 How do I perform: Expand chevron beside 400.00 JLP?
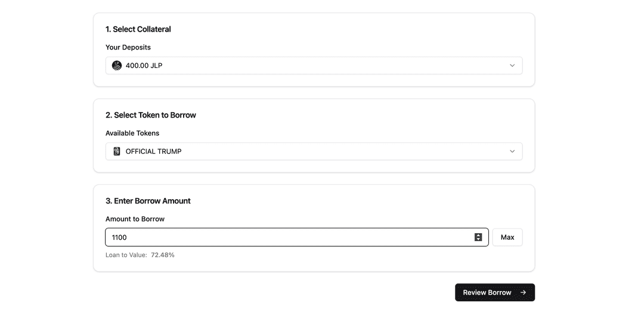(512, 66)
